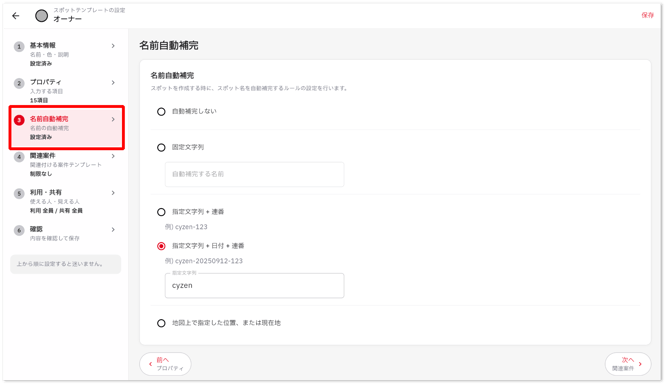
Task: Open the 名前自動補完 step
Action: [66, 127]
